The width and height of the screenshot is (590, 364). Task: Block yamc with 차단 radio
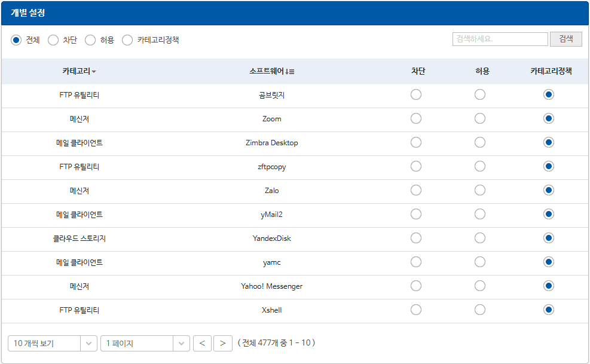(416, 262)
